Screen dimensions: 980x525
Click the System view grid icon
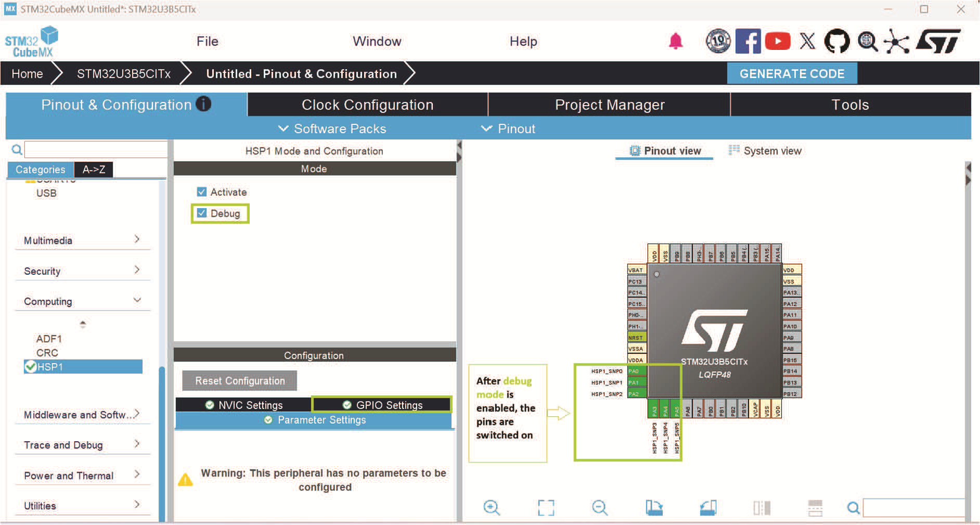tap(734, 150)
